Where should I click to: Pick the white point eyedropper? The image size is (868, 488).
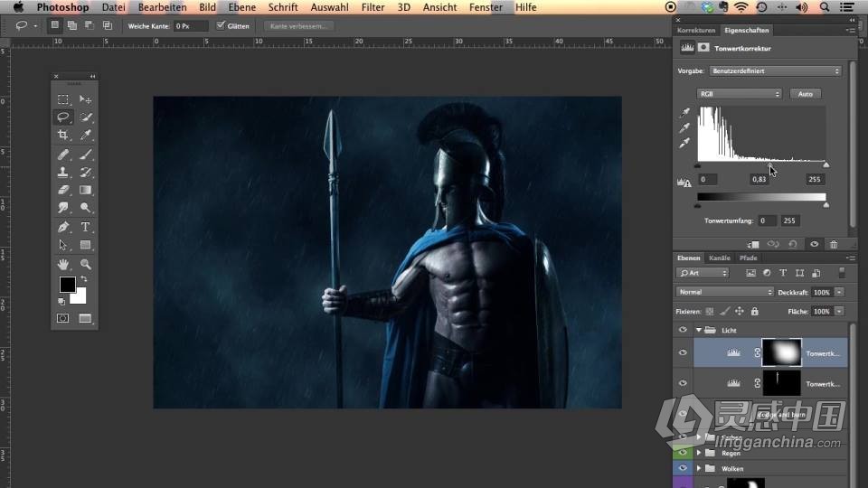684,144
